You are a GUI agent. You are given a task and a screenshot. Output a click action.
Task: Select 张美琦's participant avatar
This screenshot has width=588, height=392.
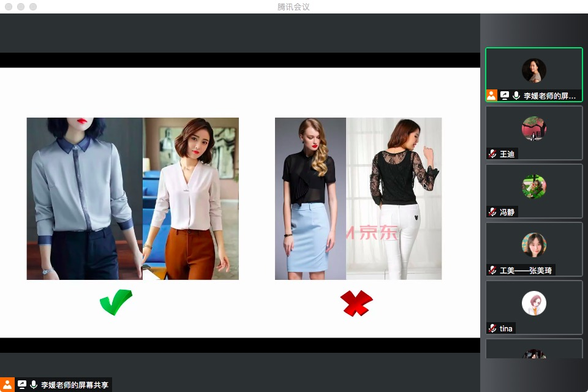(533, 245)
